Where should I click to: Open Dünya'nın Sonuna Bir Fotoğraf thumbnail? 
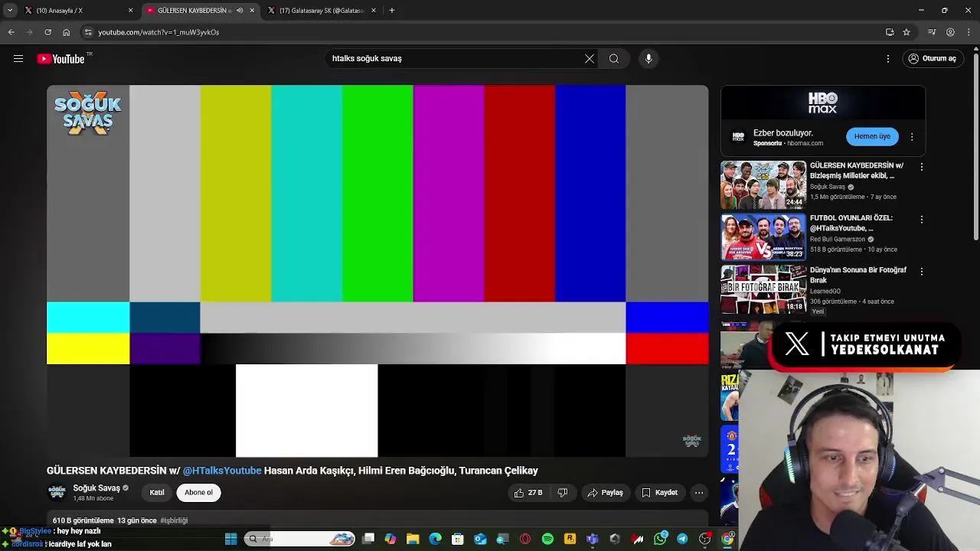coord(763,289)
